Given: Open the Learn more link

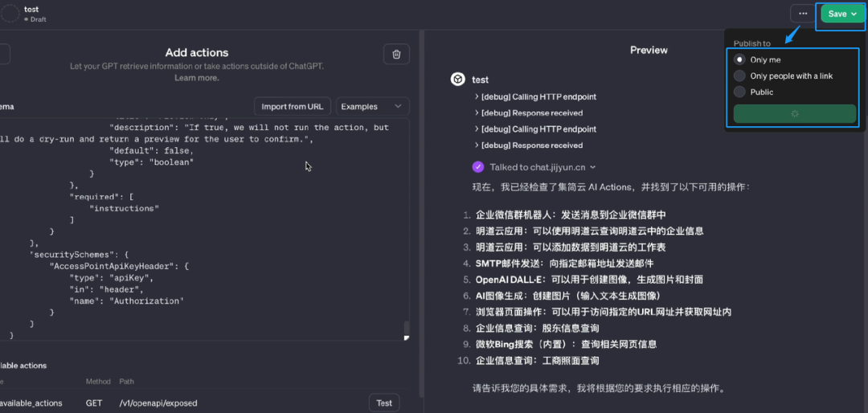Looking at the screenshot, I should coord(197,78).
